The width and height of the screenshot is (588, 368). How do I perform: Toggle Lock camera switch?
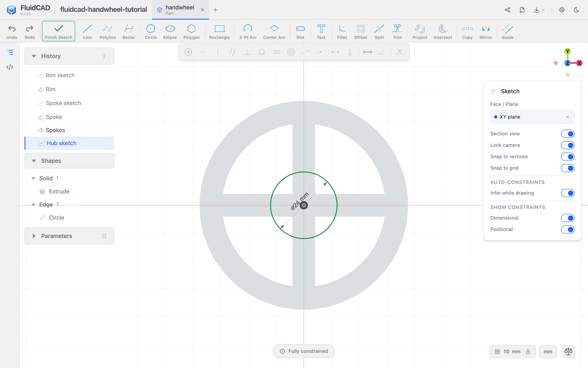568,145
